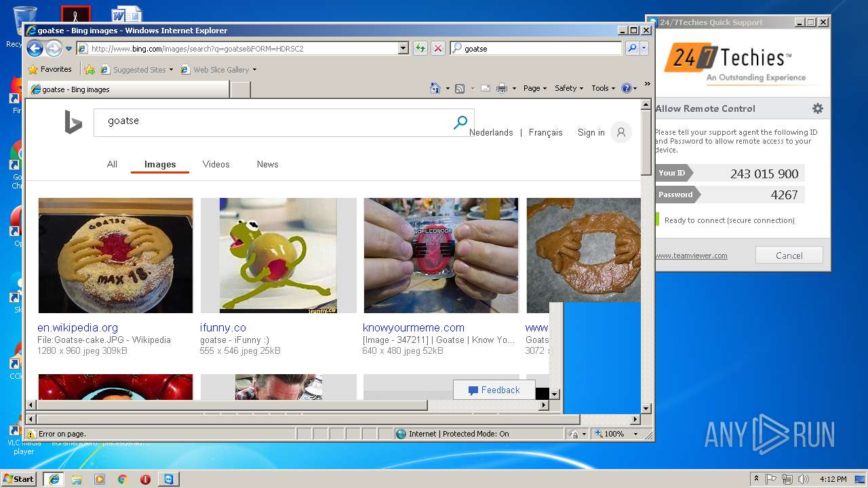The image size is (868, 488).
Task: Switch language to Nederlands
Action: coord(491,132)
